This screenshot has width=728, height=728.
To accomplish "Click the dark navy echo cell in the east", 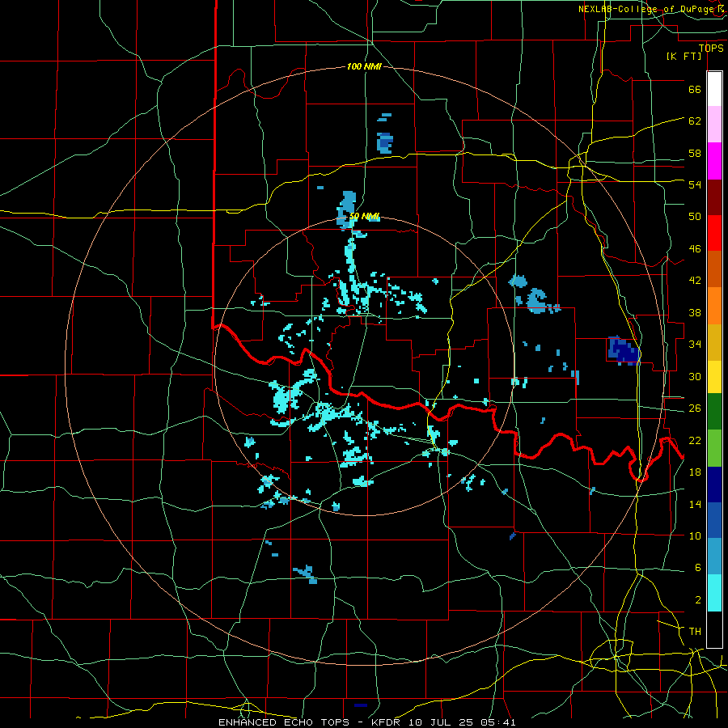I will (x=624, y=350).
